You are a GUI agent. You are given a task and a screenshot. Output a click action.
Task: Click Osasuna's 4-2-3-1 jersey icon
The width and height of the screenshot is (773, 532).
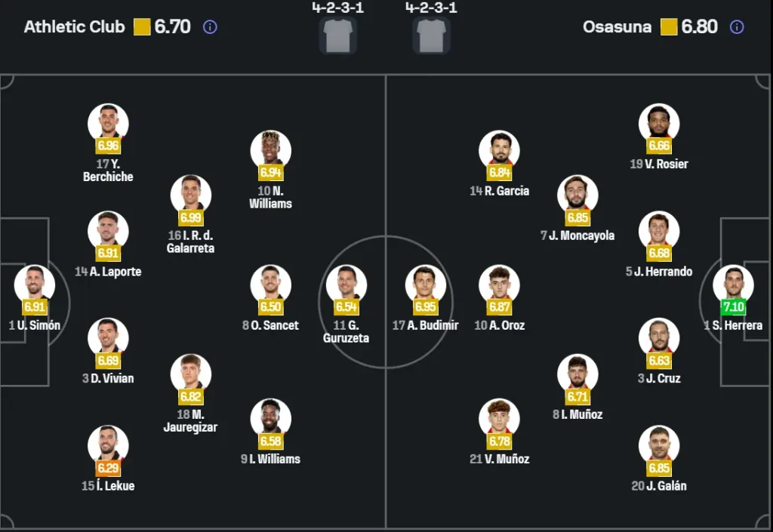[431, 35]
